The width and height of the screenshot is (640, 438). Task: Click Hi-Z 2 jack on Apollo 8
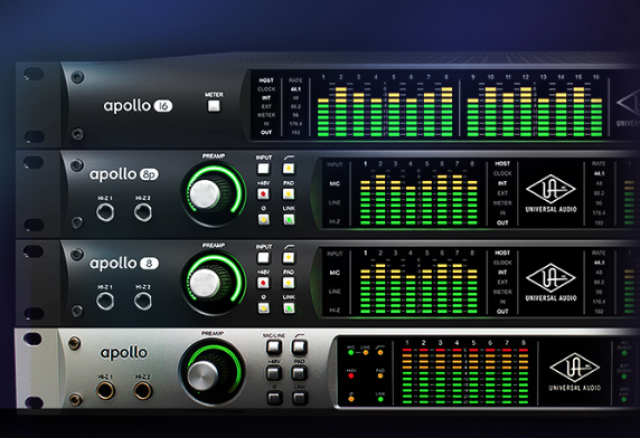pyautogui.click(x=143, y=301)
